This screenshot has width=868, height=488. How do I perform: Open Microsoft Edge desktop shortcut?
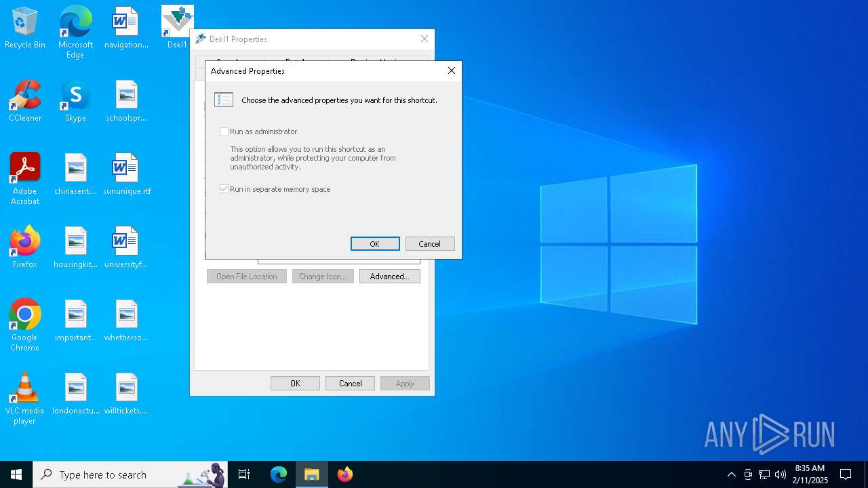pyautogui.click(x=75, y=32)
